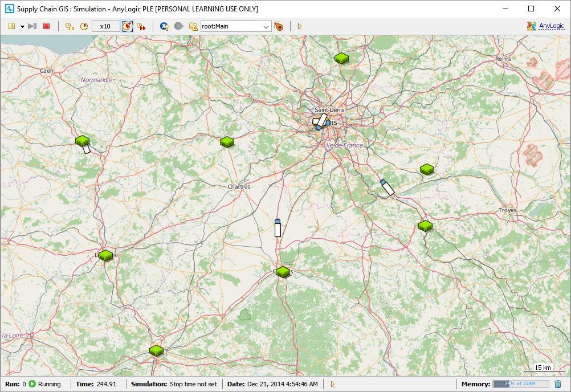Click the blue X navigation icon

pos(165,26)
